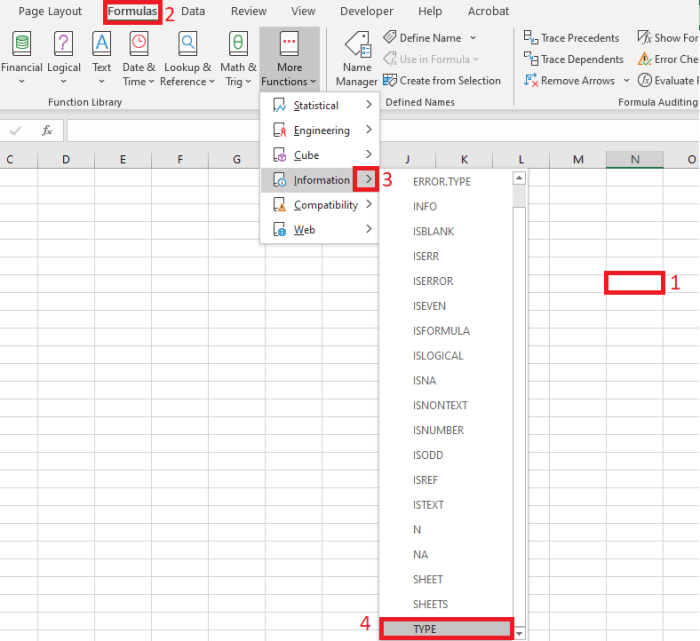
Task: Select the ISODD function
Action: [x=446, y=455]
